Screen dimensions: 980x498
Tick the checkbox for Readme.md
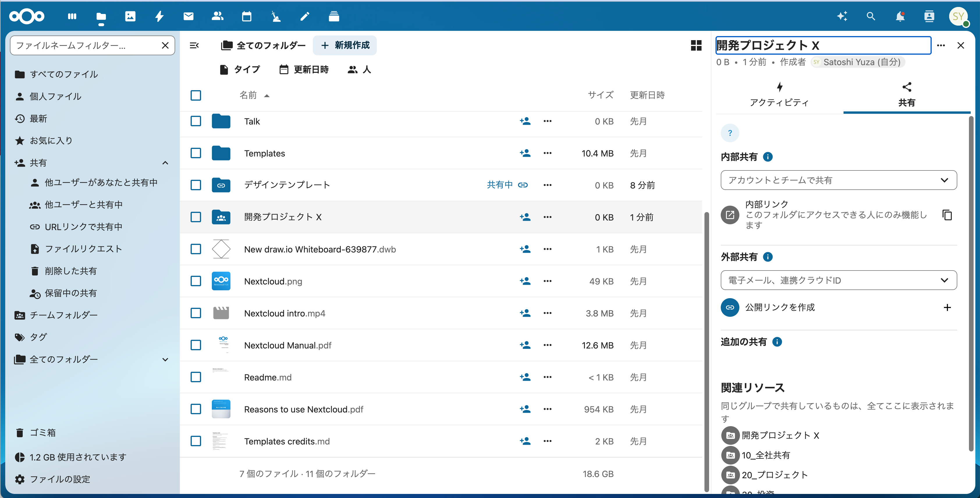point(196,377)
